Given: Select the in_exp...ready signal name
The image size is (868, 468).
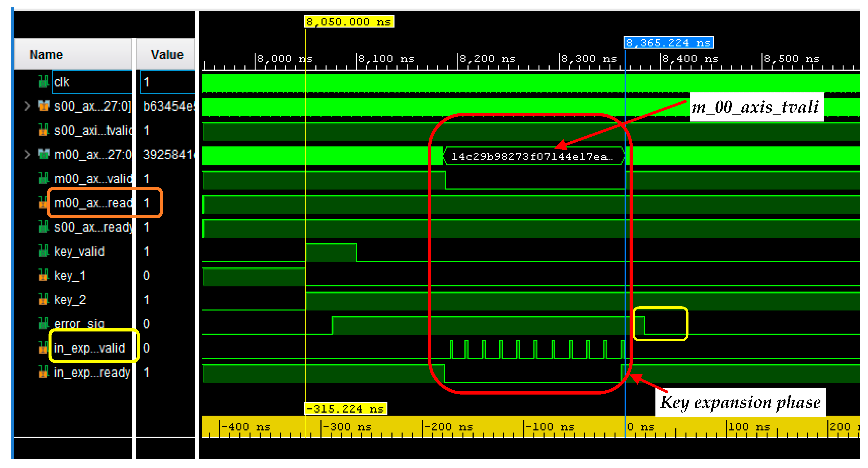Looking at the screenshot, I should point(92,372).
